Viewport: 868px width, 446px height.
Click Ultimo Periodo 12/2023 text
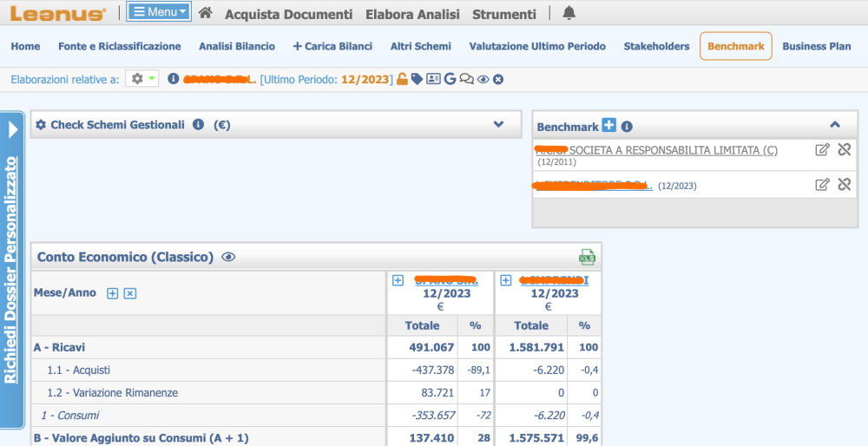coord(326,79)
